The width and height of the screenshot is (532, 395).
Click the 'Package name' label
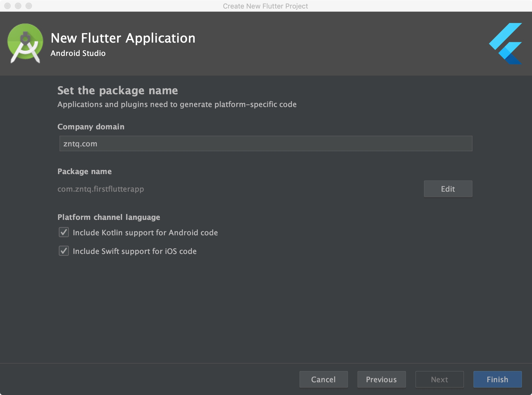pyautogui.click(x=85, y=171)
